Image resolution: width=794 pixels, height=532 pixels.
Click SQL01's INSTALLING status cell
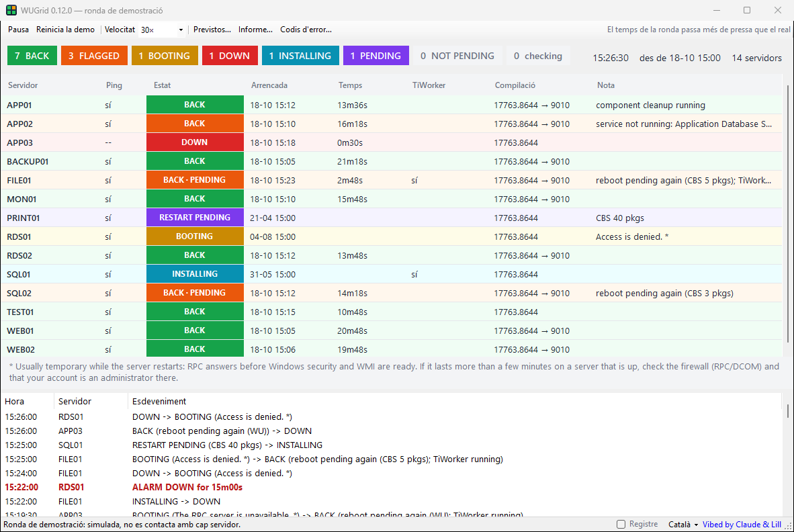(x=195, y=274)
